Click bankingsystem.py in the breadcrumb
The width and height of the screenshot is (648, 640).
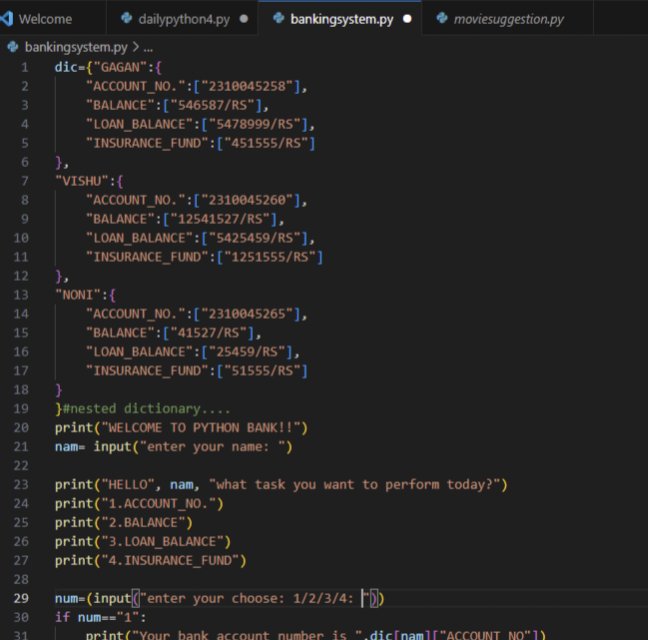[76, 48]
